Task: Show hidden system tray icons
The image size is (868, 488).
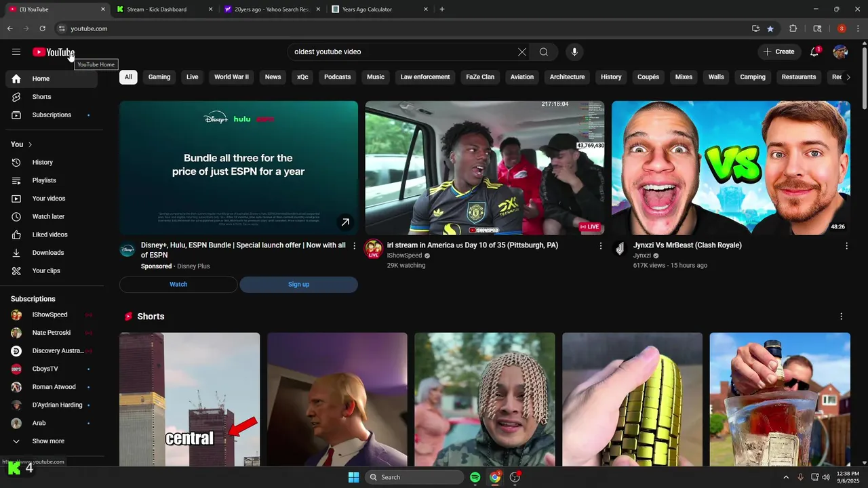Action: [786, 477]
